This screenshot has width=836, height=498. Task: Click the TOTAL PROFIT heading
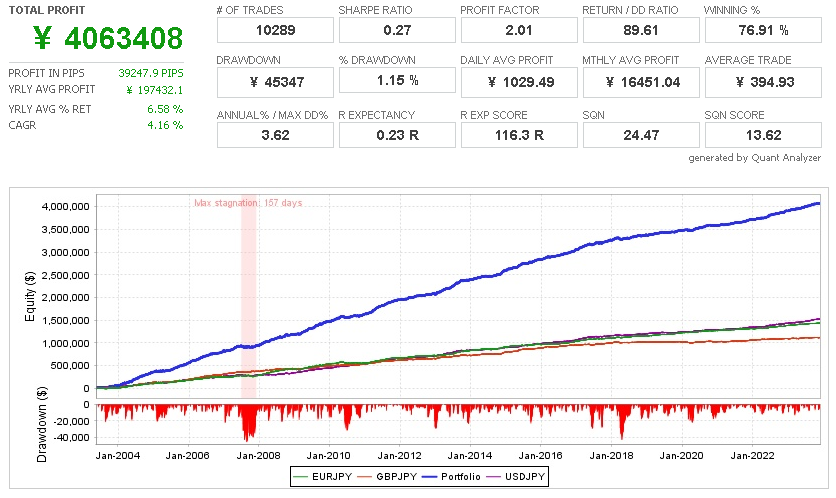click(x=47, y=10)
